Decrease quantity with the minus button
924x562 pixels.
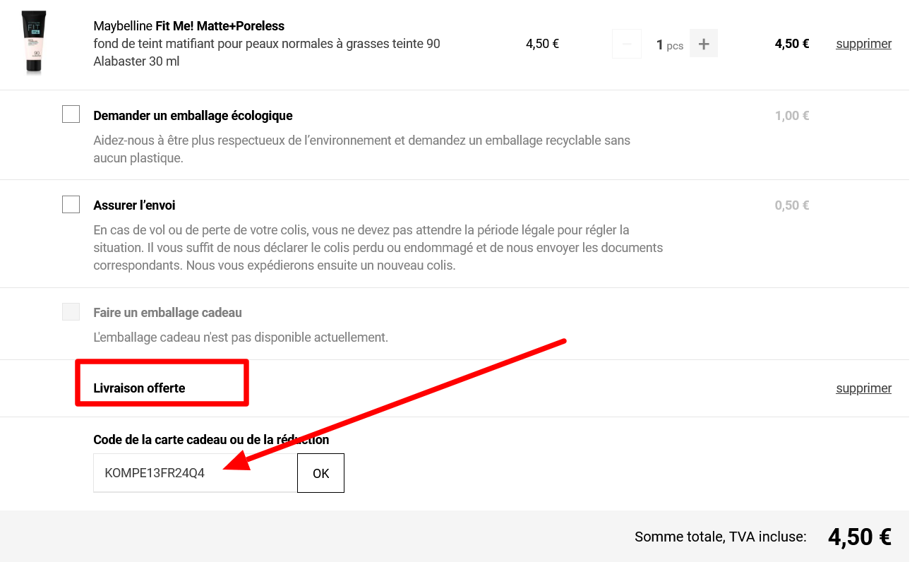pyautogui.click(x=627, y=44)
